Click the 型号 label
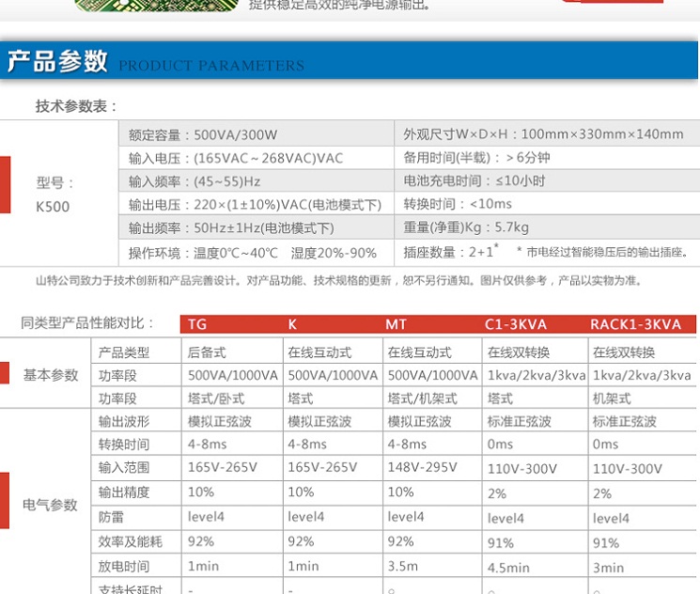Image resolution: width=700 pixels, height=594 pixels. tap(54, 182)
